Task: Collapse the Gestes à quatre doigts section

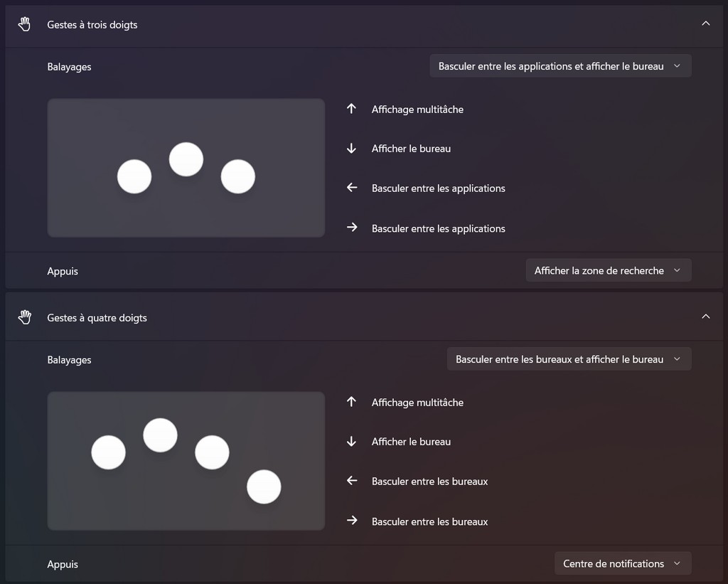Action: coord(705,317)
